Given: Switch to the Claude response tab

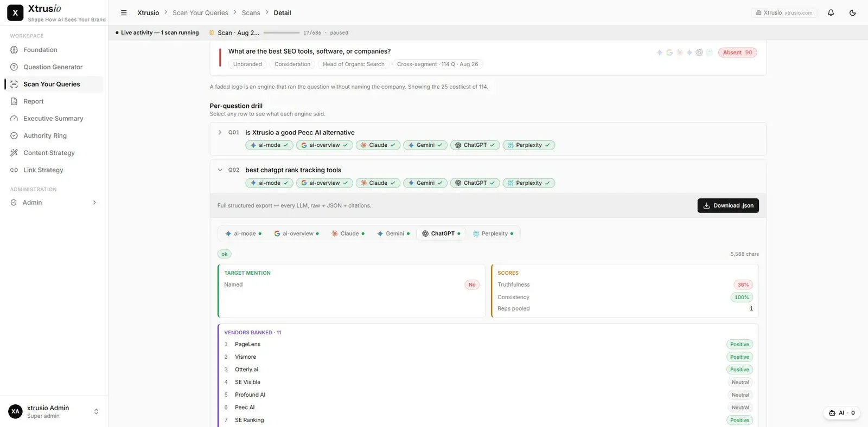Looking at the screenshot, I should 348,234.
